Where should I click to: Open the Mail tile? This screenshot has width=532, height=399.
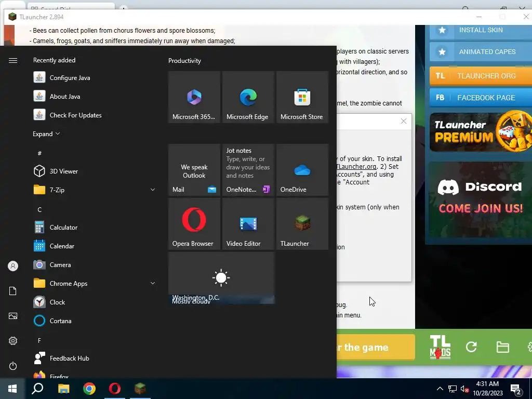[x=194, y=170]
